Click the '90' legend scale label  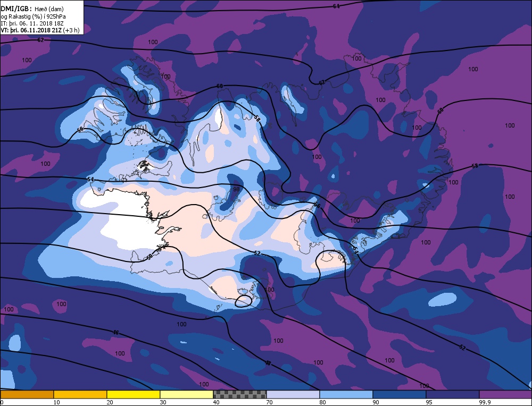pyautogui.click(x=376, y=402)
